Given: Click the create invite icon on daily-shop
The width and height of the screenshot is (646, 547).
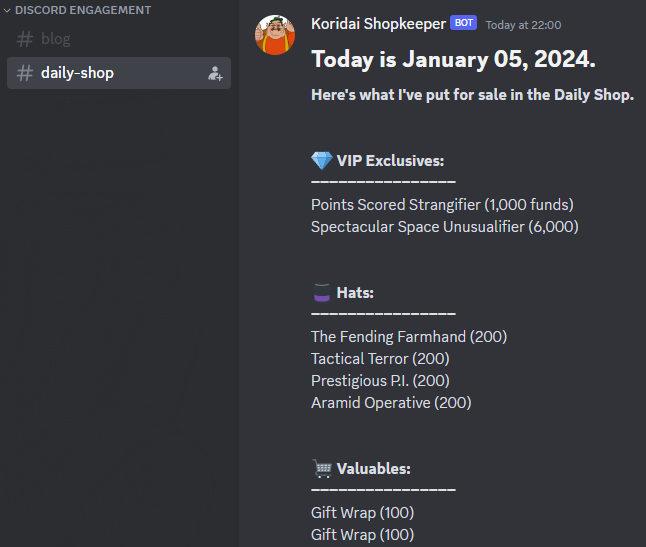Looking at the screenshot, I should pos(214,73).
